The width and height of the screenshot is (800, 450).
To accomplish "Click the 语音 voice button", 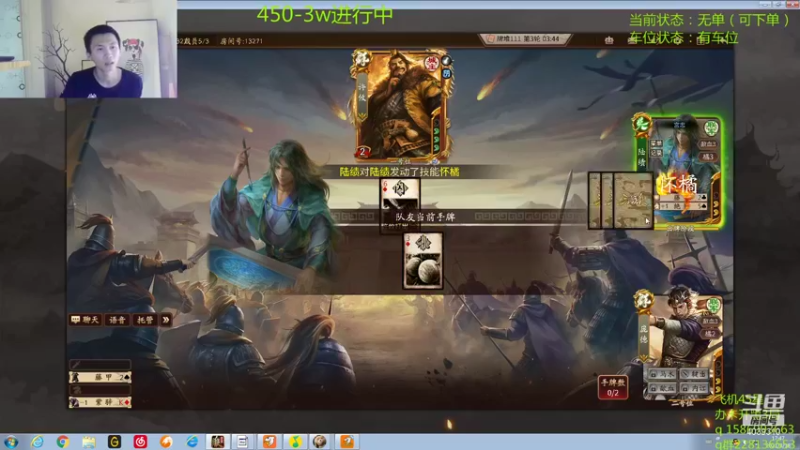I will coord(117,320).
